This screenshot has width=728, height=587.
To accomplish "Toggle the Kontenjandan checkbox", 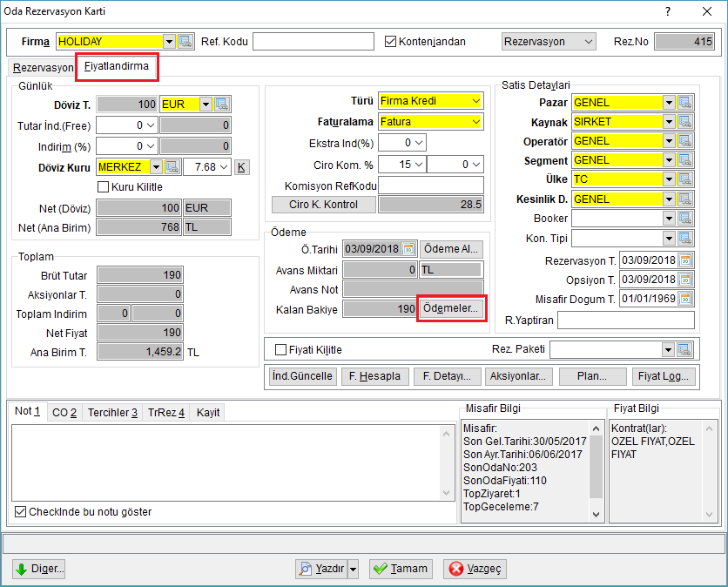I will point(390,41).
